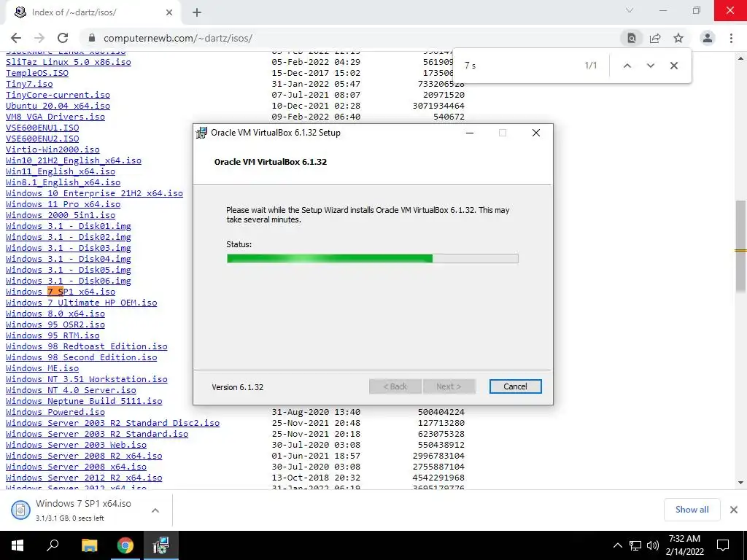Open the volume tray icon
Screen dimensions: 747x560
653,545
